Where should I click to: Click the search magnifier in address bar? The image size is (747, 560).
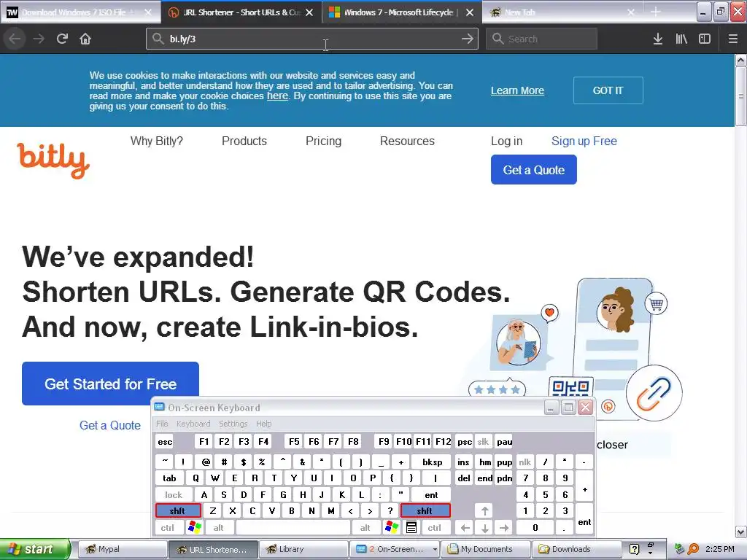coord(158,39)
